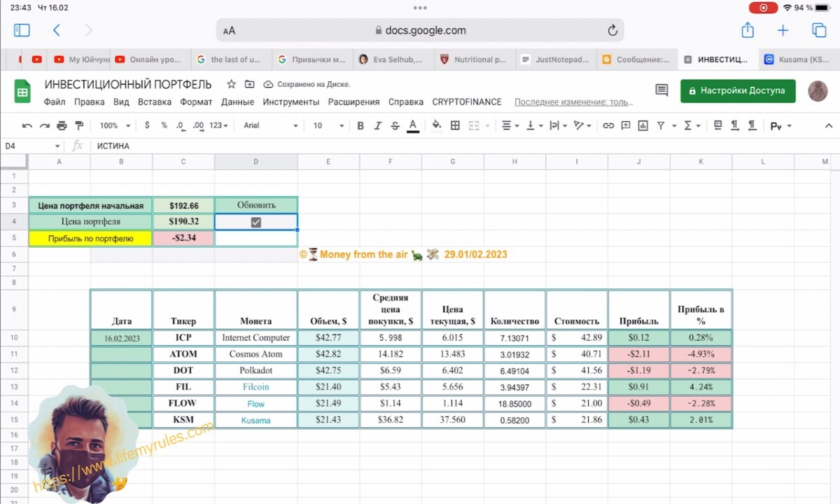Show the Safari sidebar
This screenshot has width=840, height=504.
tap(22, 30)
